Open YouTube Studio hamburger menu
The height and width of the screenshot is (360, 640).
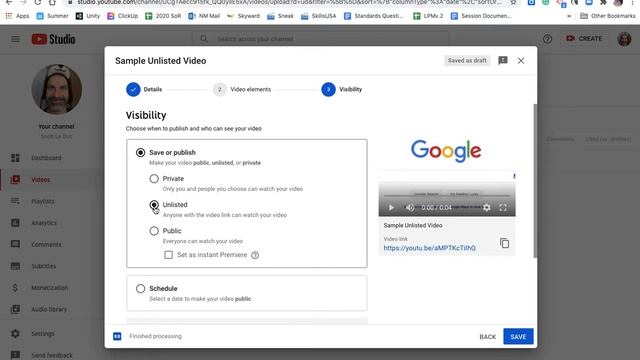tap(15, 39)
